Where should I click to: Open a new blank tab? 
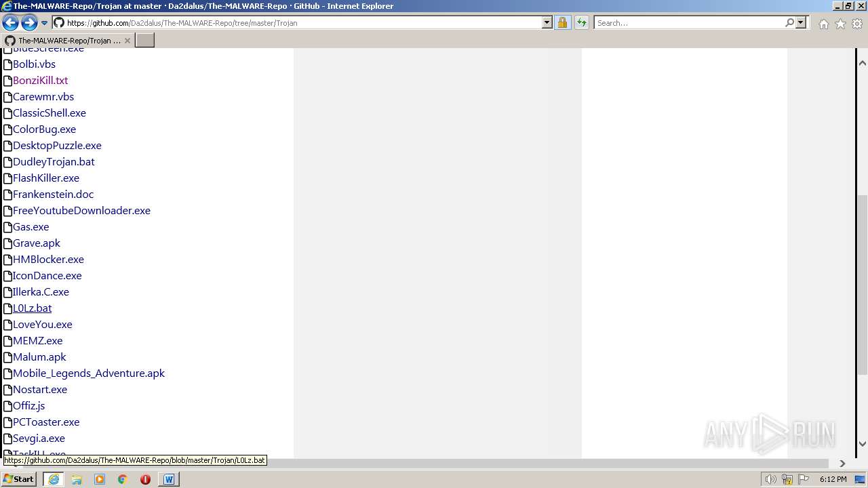[145, 41]
